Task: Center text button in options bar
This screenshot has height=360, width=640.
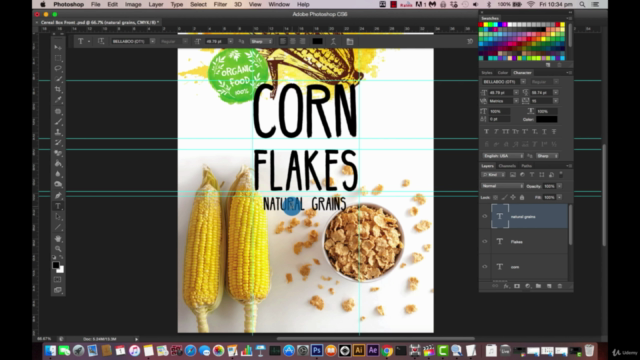Action: click(293, 41)
